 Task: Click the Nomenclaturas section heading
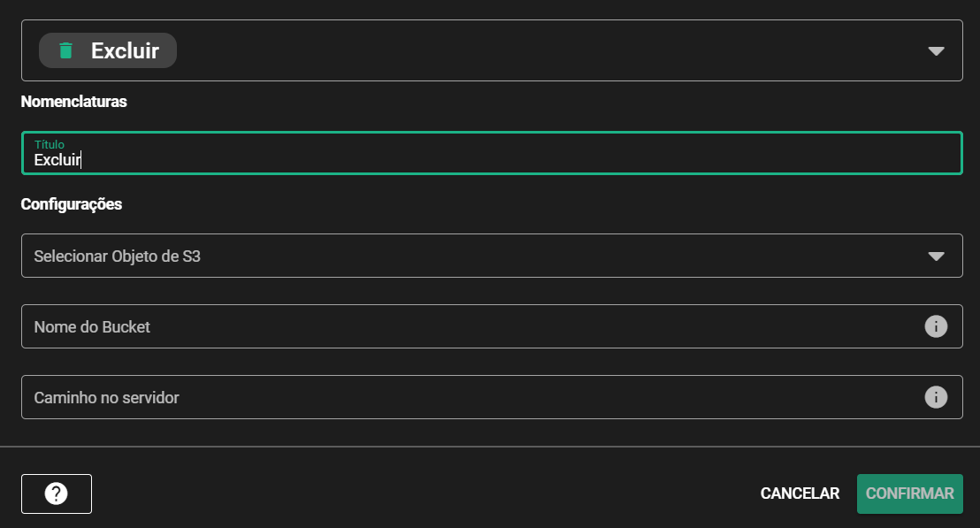[x=74, y=102]
